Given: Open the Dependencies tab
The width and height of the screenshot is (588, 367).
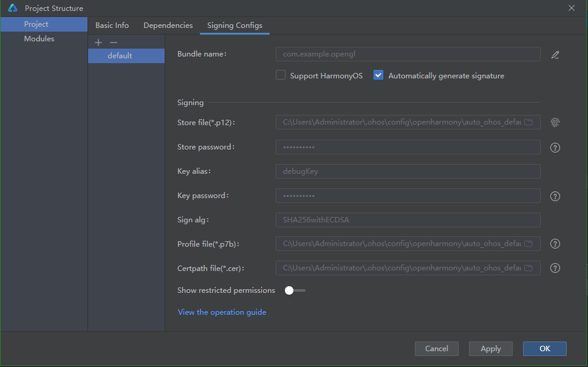Looking at the screenshot, I should 168,26.
